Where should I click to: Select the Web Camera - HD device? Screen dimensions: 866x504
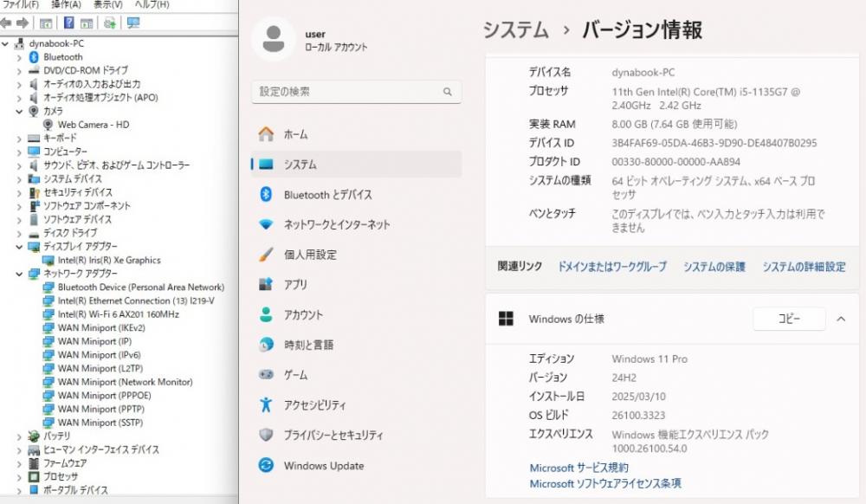[94, 125]
